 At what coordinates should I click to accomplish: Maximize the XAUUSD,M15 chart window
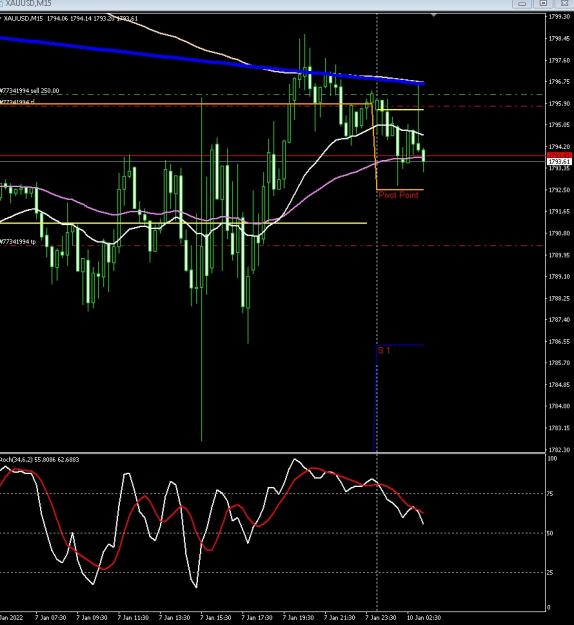tap(543, 3)
